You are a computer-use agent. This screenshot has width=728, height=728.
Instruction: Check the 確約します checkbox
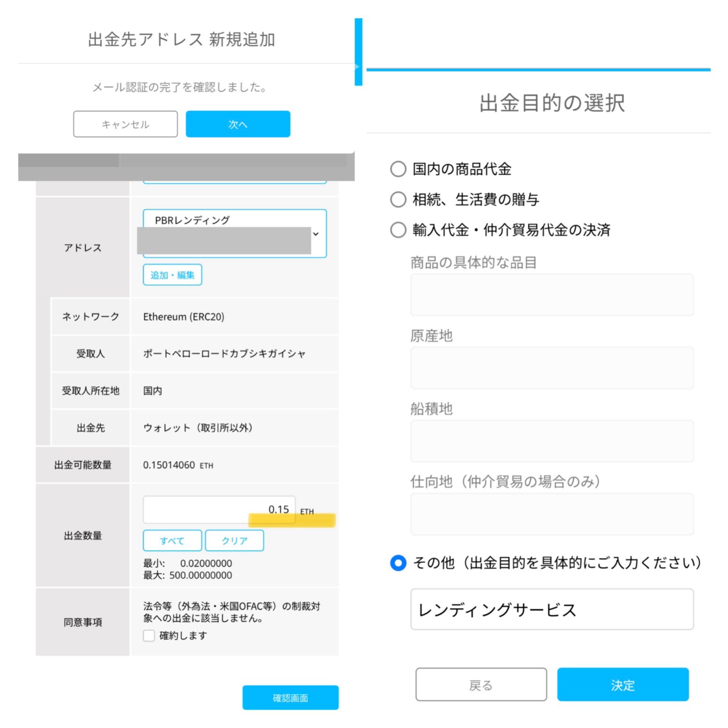click(x=149, y=636)
